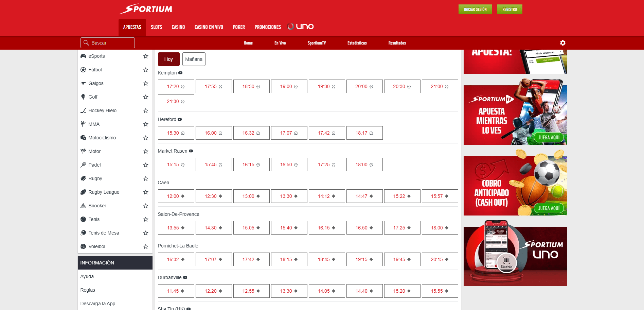Open En Vivo in sub-navigation
The height and width of the screenshot is (310, 644).
point(280,43)
